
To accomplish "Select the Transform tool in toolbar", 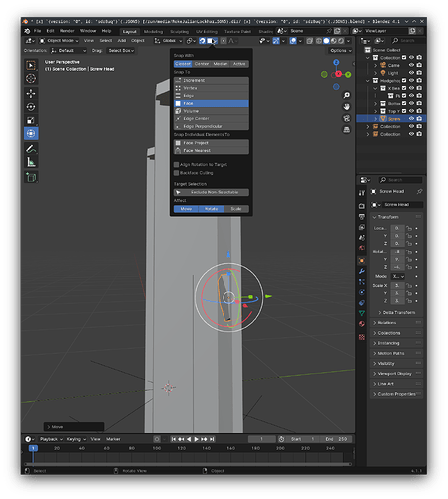I will [x=31, y=134].
